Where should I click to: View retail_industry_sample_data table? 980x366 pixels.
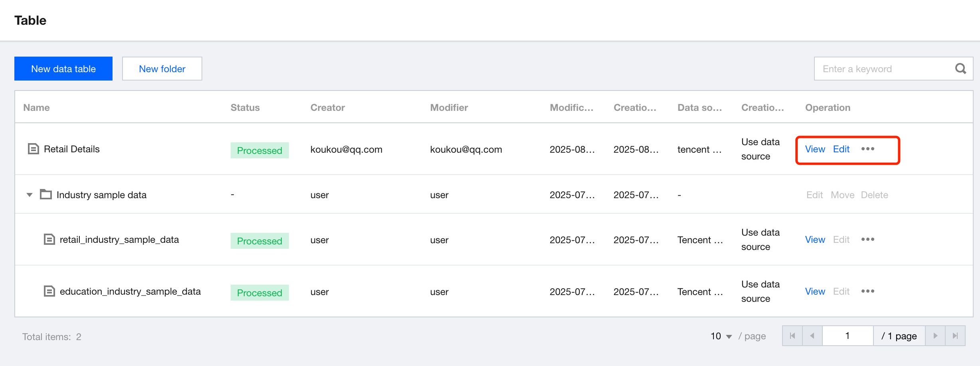[815, 240]
